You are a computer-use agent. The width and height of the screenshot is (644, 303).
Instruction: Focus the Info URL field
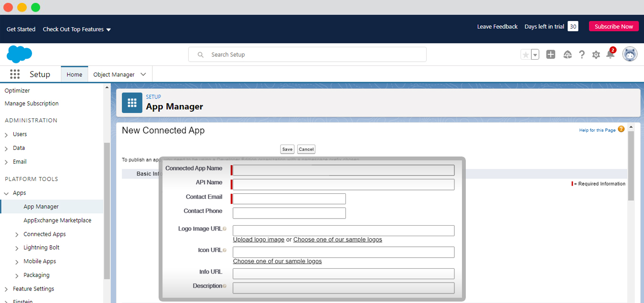pos(343,274)
